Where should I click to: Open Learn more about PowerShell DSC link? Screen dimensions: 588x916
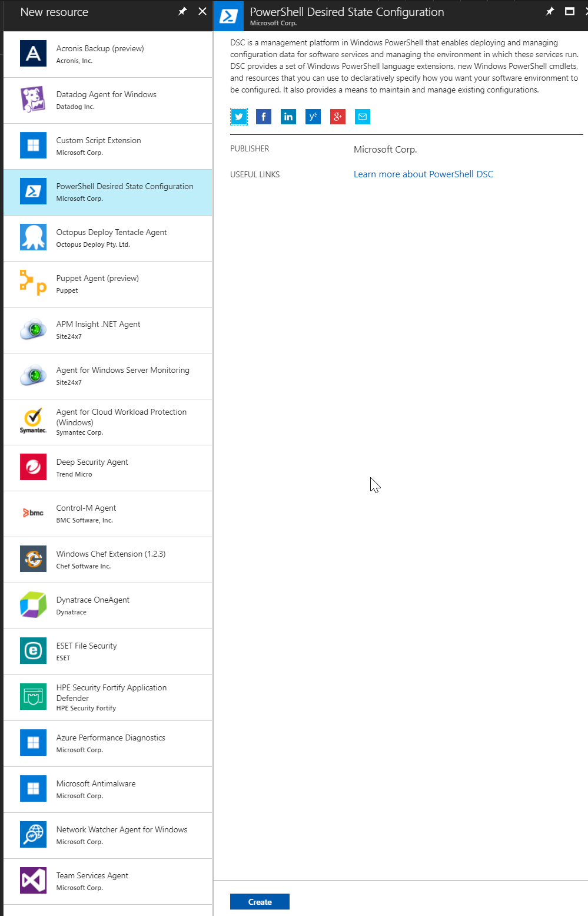[x=423, y=174]
